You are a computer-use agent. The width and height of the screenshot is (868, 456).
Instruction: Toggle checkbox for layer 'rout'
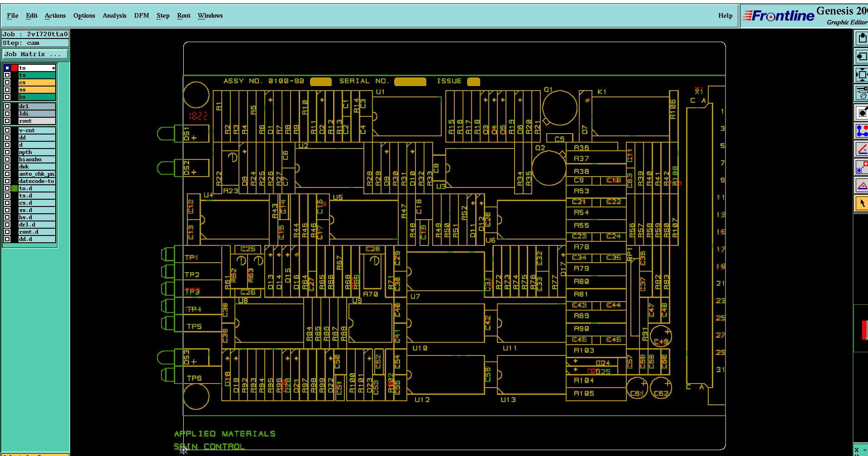[7, 121]
